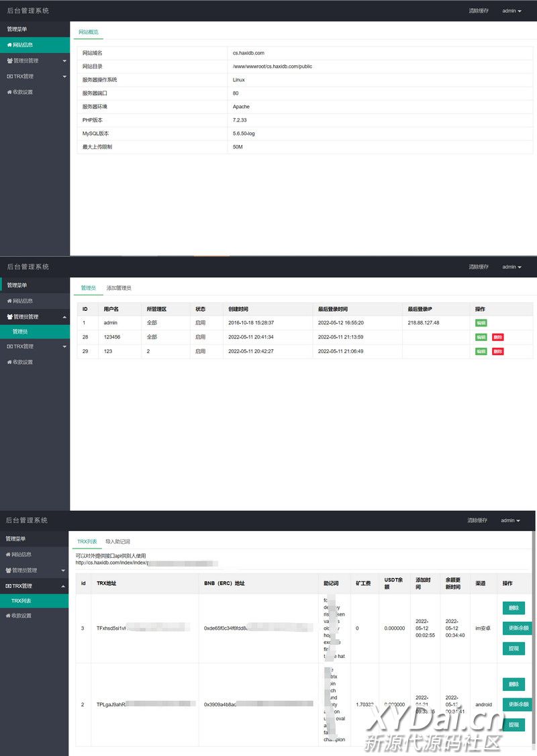Select the 网站概览 tab
This screenshot has height=756, width=537.
[88, 32]
